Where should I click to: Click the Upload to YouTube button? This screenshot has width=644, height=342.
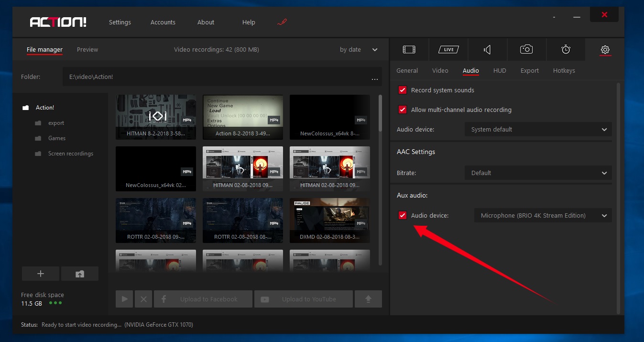tap(304, 299)
